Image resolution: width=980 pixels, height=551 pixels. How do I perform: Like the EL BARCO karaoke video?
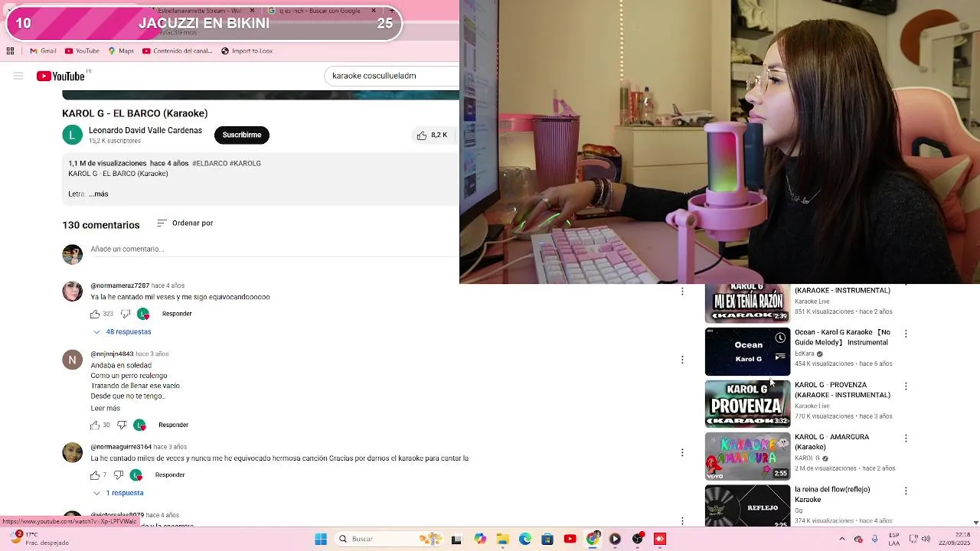pos(432,135)
